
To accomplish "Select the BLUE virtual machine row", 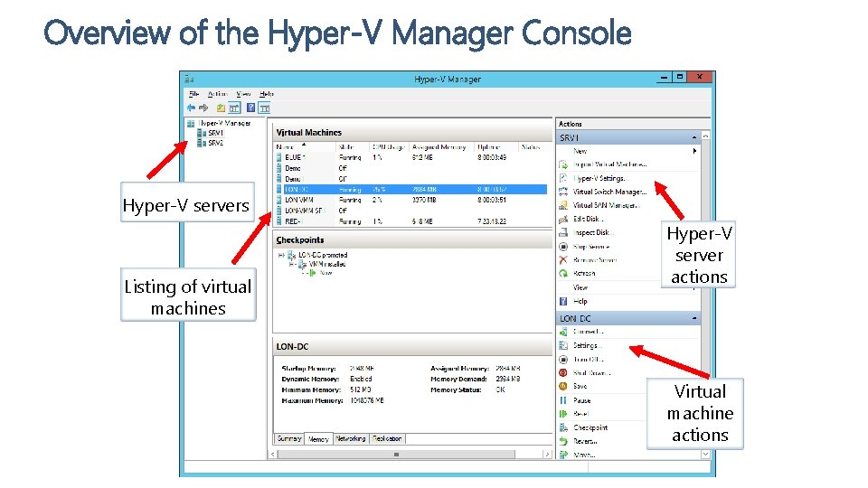I will pyautogui.click(x=410, y=157).
